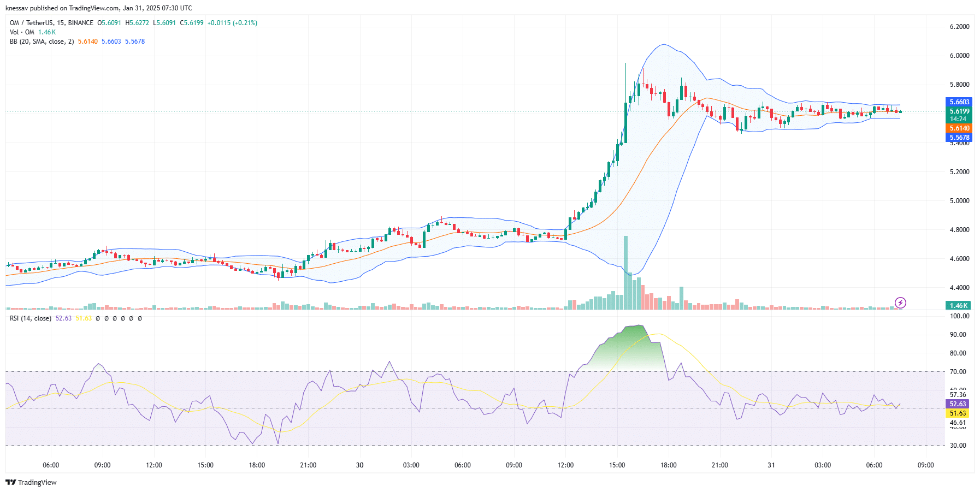Click the open value O5.6091
Viewport: 980px width, 492px height.
pos(109,23)
